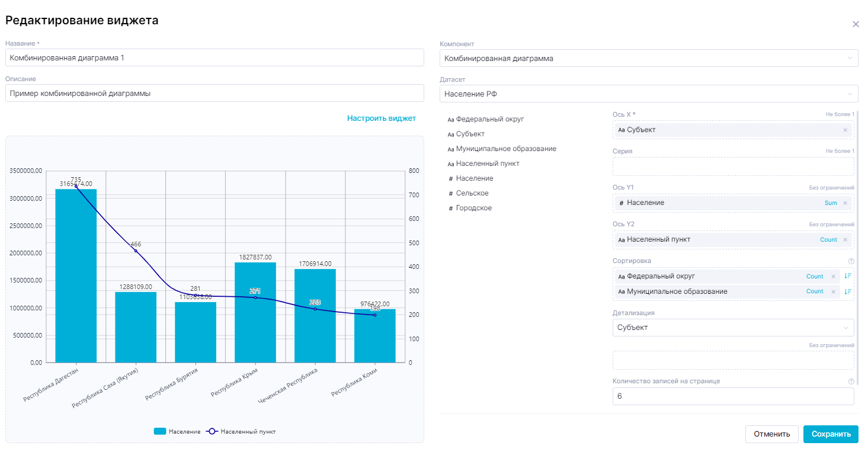Click the Настроить виджет link
The width and height of the screenshot is (868, 452).
pos(381,118)
